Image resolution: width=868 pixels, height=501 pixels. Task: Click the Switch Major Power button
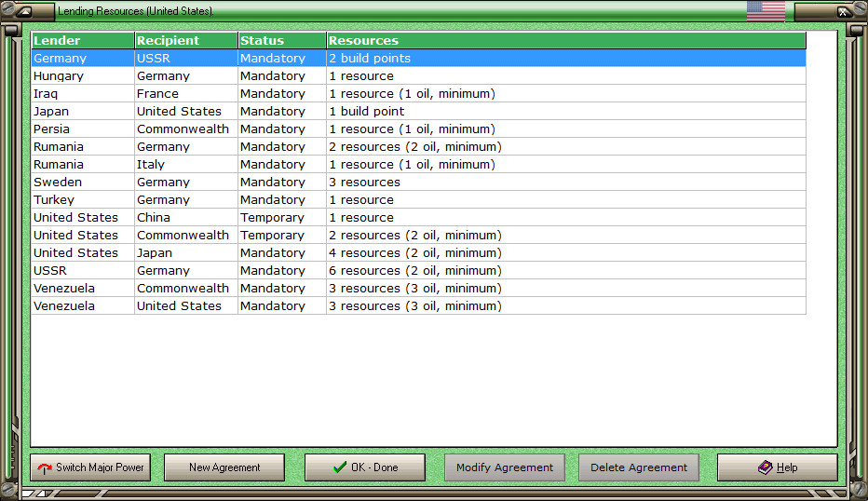[x=90, y=467]
